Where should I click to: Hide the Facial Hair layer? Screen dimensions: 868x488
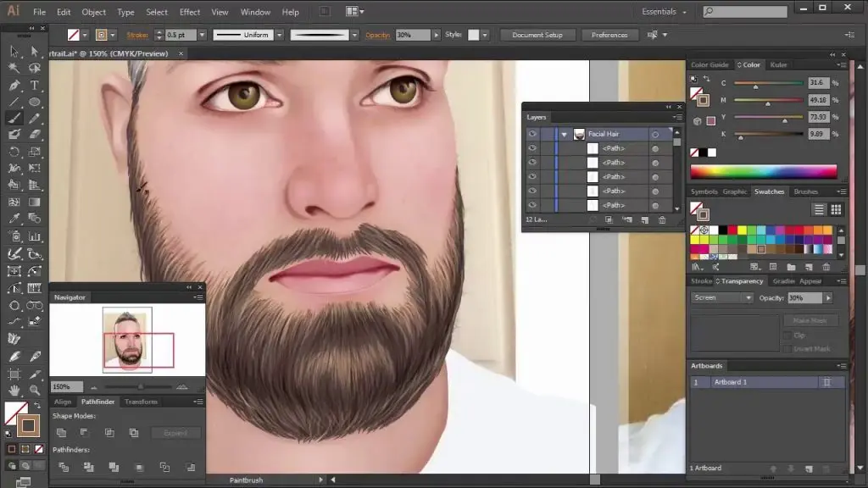(532, 134)
